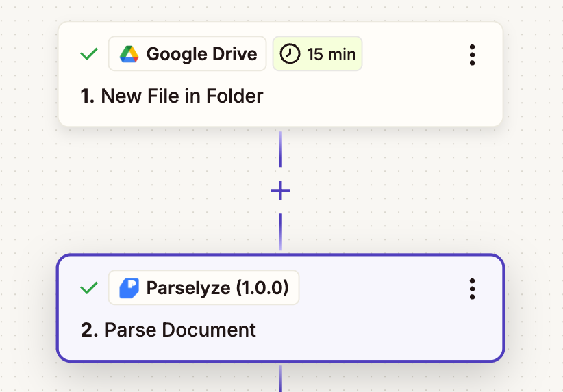The width and height of the screenshot is (563, 392).
Task: Open three-dot menu on Parse Document step
Action: coord(472,289)
